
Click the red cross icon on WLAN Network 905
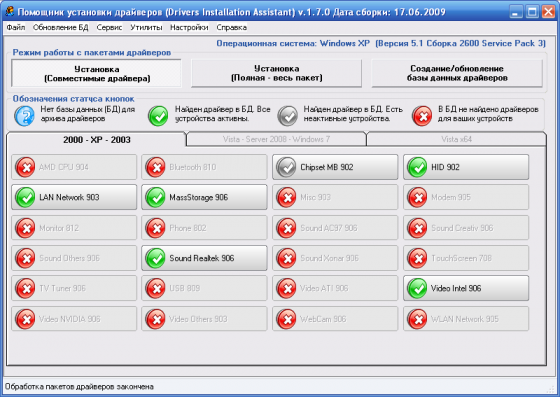tap(417, 319)
